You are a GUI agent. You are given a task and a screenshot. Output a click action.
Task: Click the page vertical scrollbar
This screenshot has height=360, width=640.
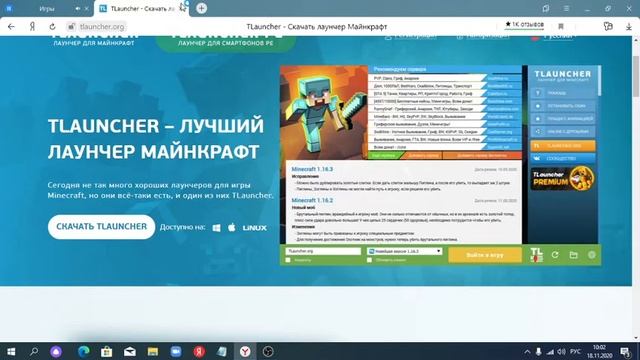[x=636, y=76]
